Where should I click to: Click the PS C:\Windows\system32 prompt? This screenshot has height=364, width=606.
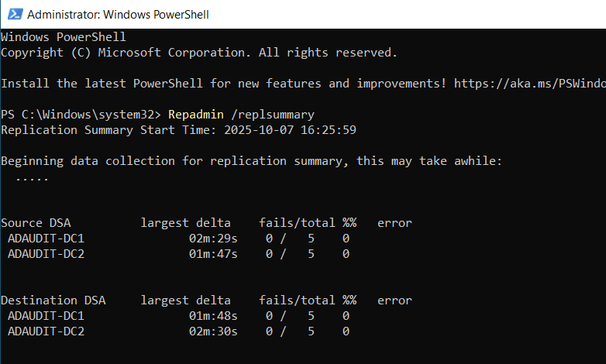click(x=81, y=114)
